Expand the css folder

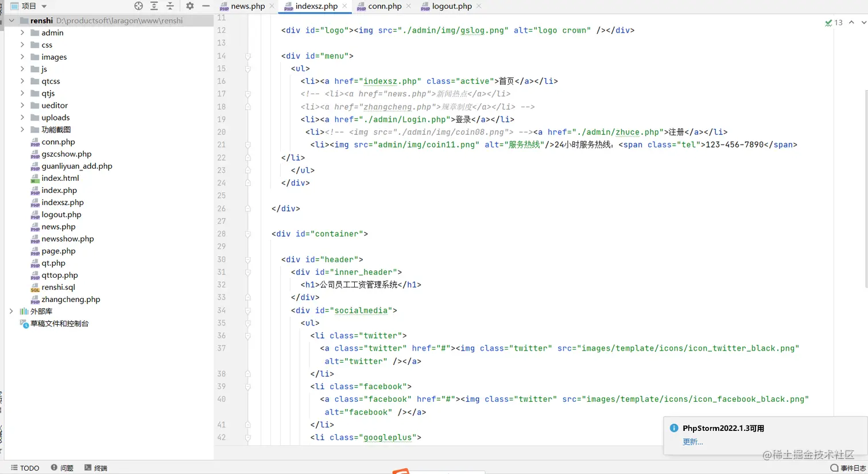pos(22,45)
